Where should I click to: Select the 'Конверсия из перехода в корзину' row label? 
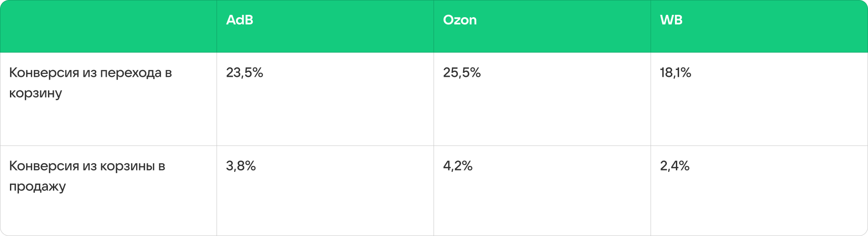pos(90,83)
